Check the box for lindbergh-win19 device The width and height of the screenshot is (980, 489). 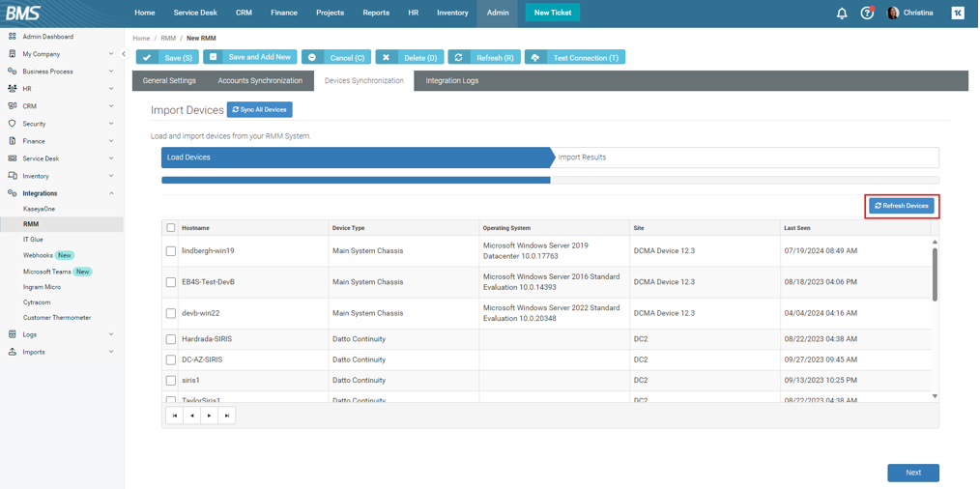point(171,251)
